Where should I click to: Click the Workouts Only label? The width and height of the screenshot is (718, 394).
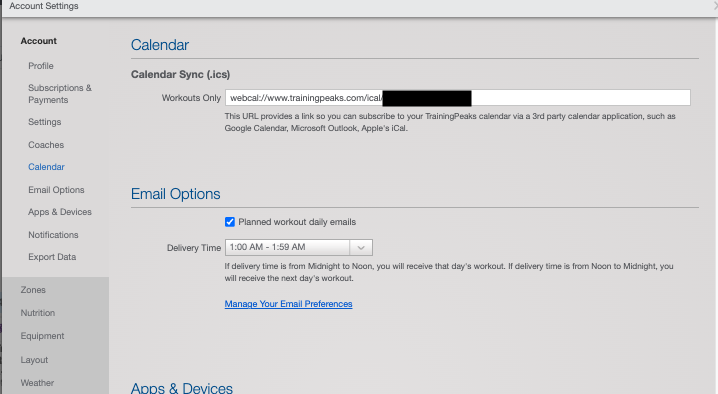coord(191,98)
